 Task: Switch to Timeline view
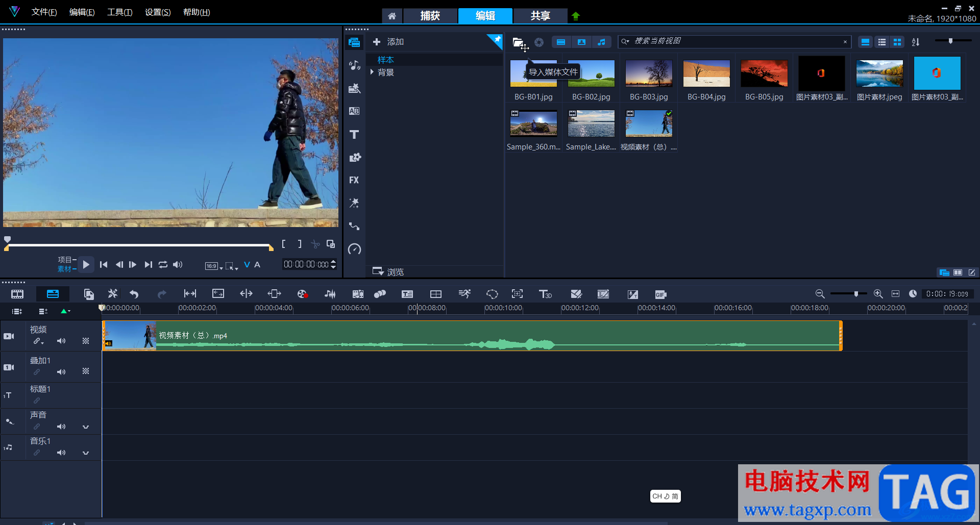click(x=53, y=294)
